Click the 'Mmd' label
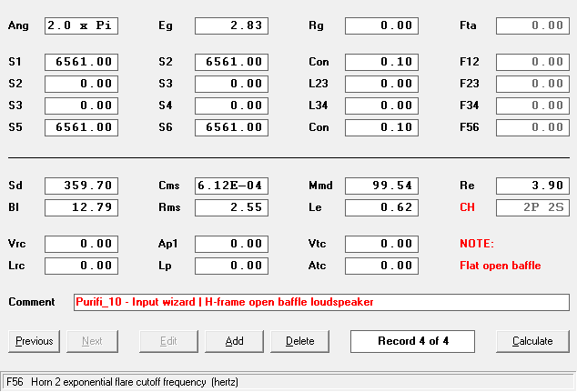This screenshot has width=577, height=392. 320,186
